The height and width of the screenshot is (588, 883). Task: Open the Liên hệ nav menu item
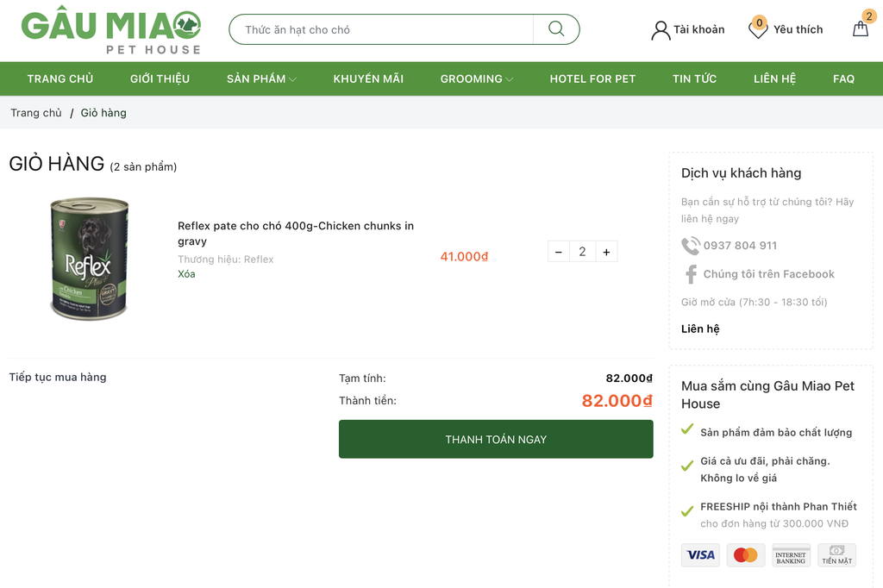click(x=775, y=78)
